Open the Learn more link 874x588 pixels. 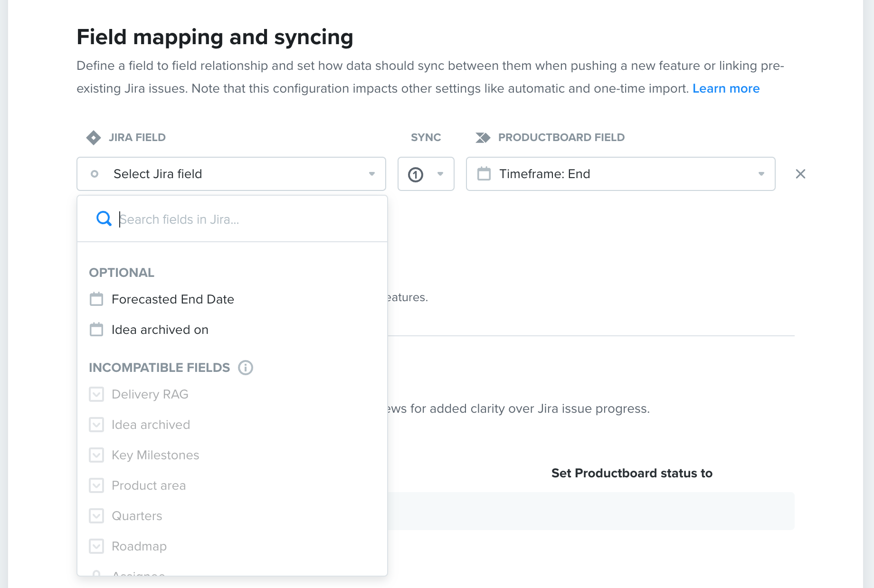click(x=726, y=88)
